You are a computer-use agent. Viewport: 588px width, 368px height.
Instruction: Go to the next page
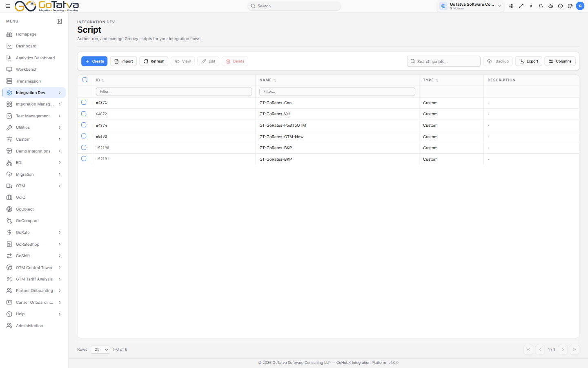[563, 350]
